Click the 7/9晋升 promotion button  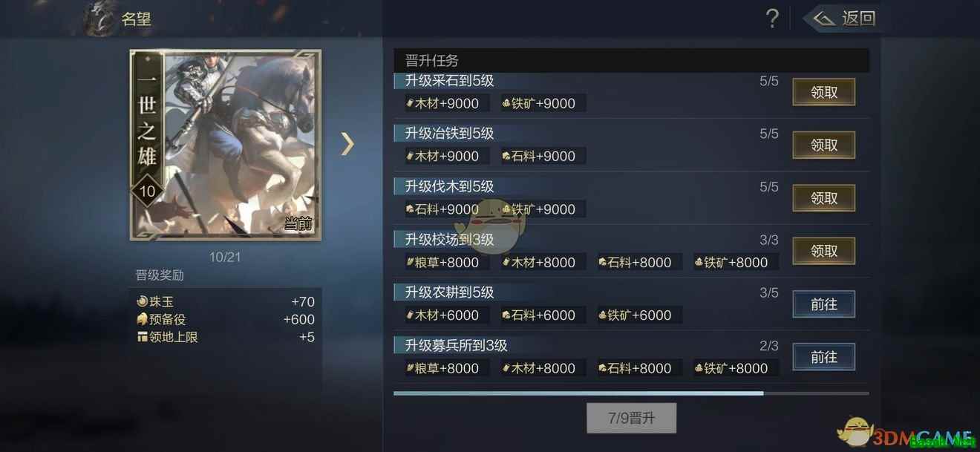pos(631,418)
